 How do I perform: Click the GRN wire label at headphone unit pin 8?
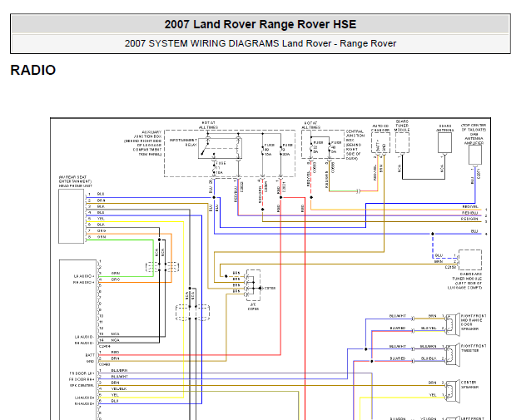[x=102, y=237]
